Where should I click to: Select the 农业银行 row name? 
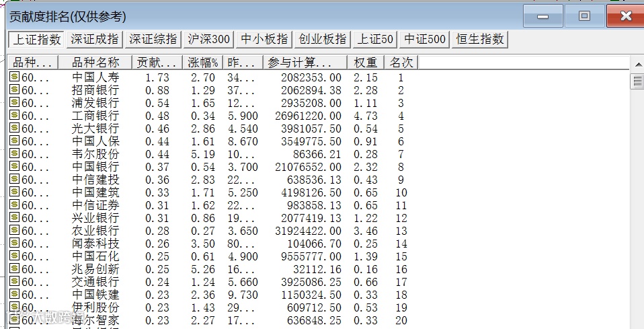95,230
